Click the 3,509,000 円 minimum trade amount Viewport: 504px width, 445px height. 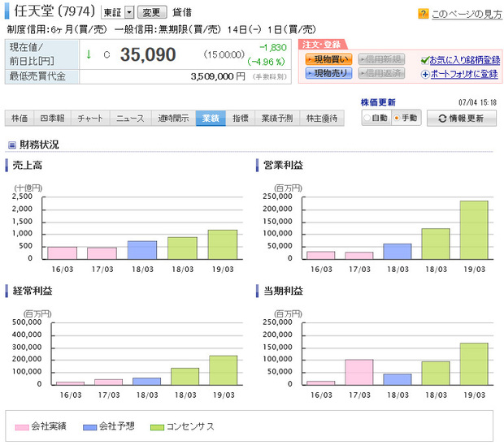(x=218, y=76)
